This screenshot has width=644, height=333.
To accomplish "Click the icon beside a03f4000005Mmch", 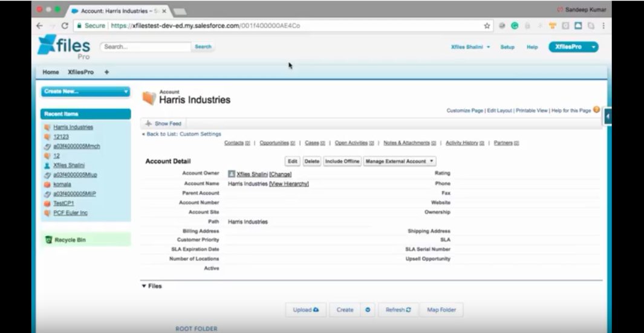I will click(47, 146).
